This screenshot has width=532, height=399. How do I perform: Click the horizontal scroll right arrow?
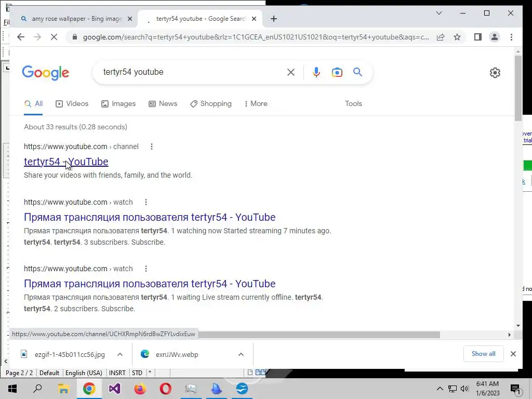[509, 335]
